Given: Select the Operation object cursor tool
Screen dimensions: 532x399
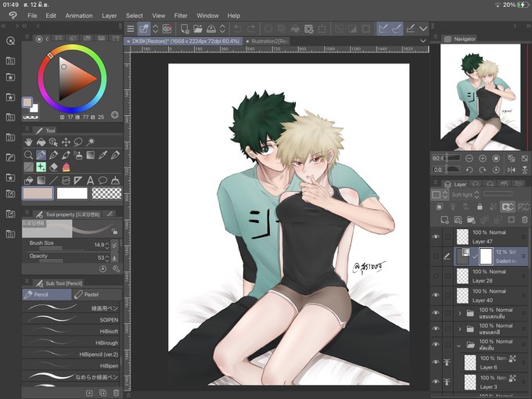Looking at the screenshot, I should coord(53,142).
